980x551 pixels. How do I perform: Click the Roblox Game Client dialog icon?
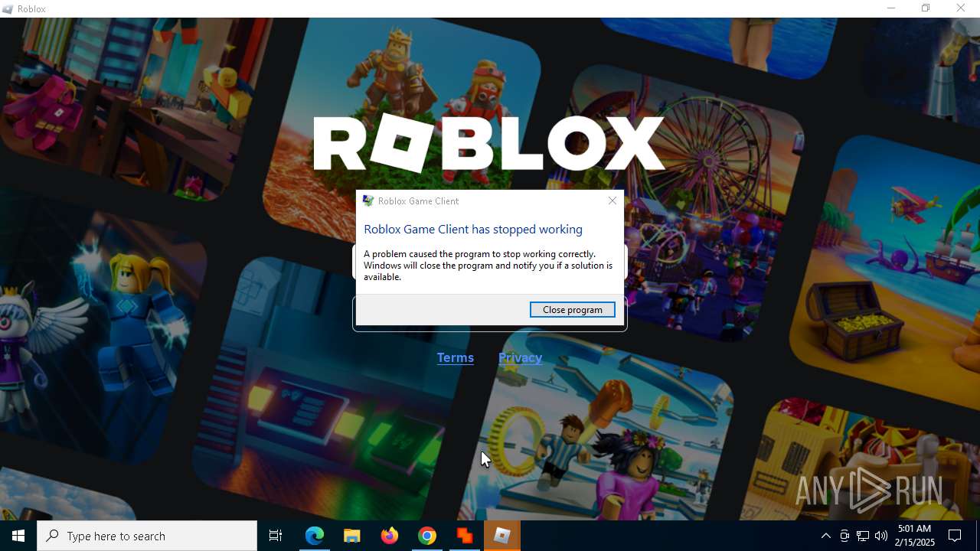[x=368, y=201]
